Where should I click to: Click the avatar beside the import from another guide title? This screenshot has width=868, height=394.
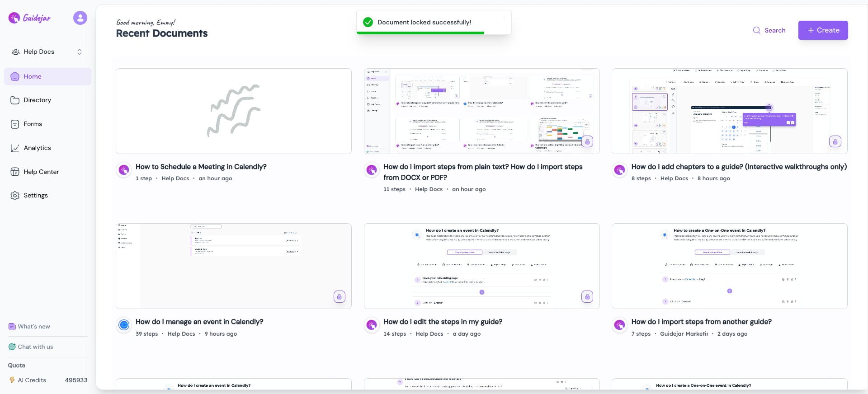[619, 325]
